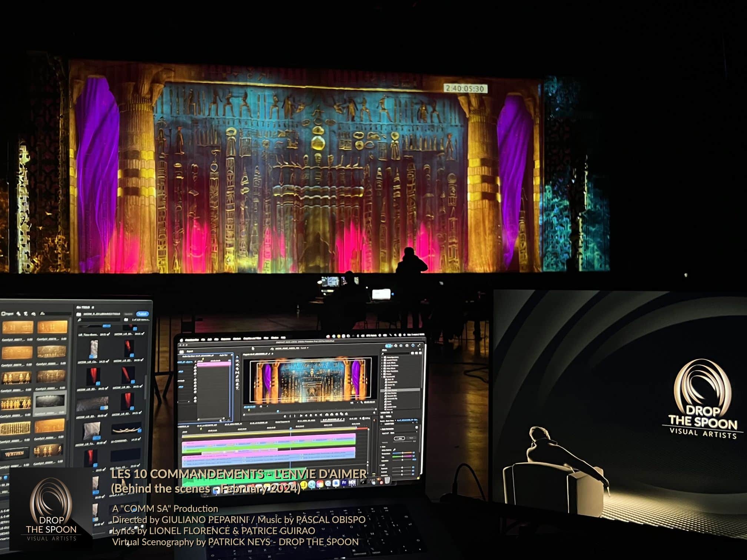Collapse the Light section in Lumetri Color
Image resolution: width=747 pixels, height=560 pixels.
[381, 465]
